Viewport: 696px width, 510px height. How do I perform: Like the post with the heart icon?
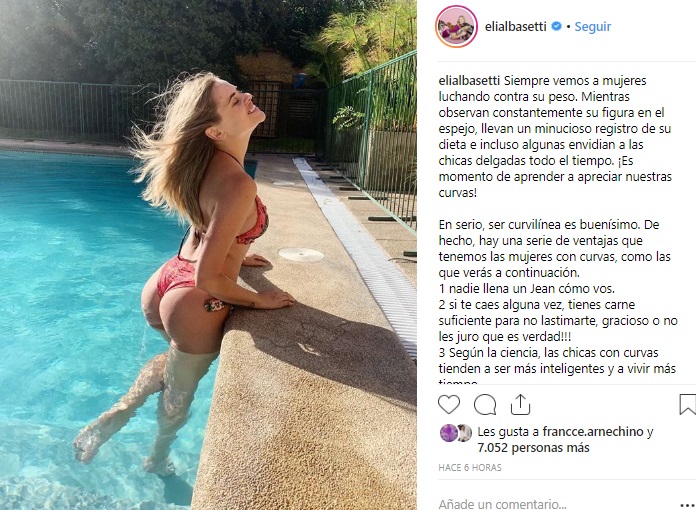point(449,404)
